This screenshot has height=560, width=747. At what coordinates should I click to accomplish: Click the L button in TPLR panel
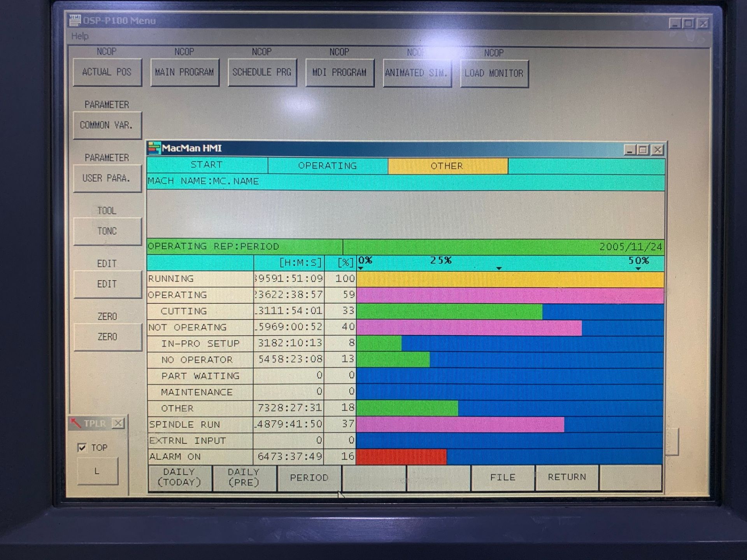click(x=97, y=471)
